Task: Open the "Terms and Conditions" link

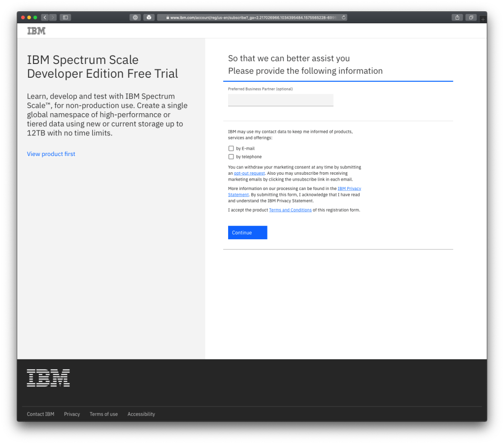Action: coord(290,210)
